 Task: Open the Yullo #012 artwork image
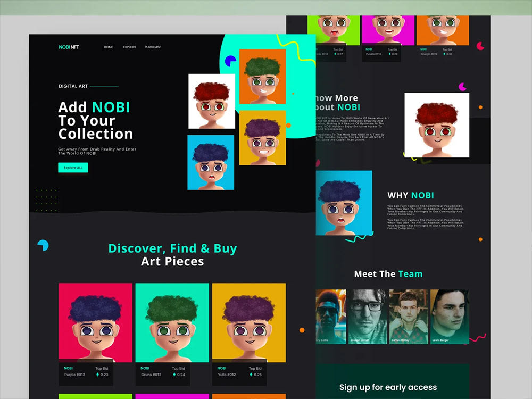[249, 323]
